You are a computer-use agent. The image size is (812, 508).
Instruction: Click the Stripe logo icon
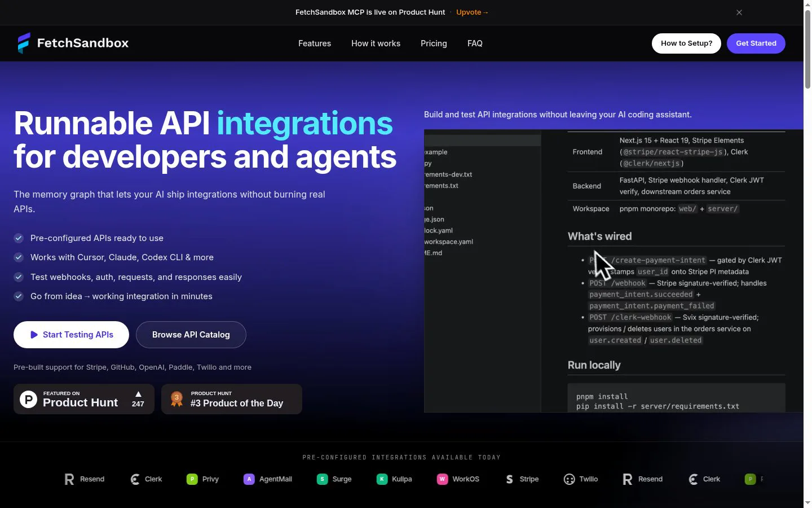coord(510,479)
